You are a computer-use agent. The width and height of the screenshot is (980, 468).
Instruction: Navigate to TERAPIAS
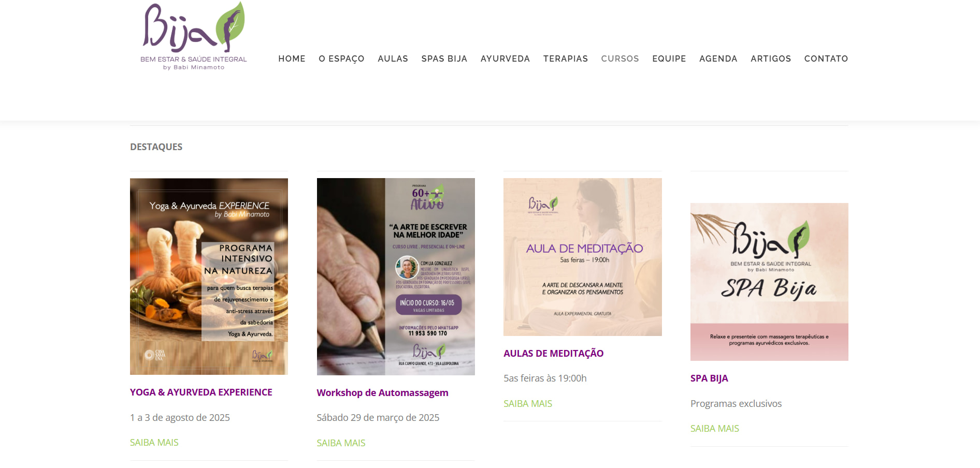coord(566,58)
